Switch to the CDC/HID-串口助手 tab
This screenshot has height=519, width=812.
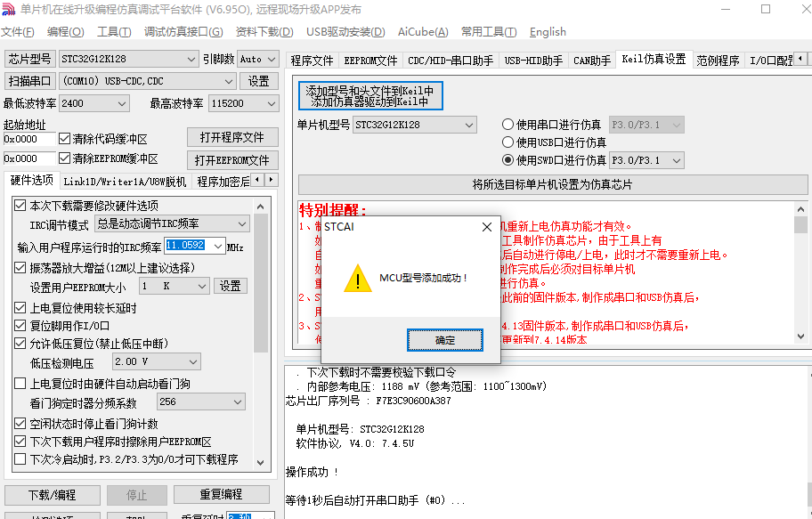tap(451, 61)
